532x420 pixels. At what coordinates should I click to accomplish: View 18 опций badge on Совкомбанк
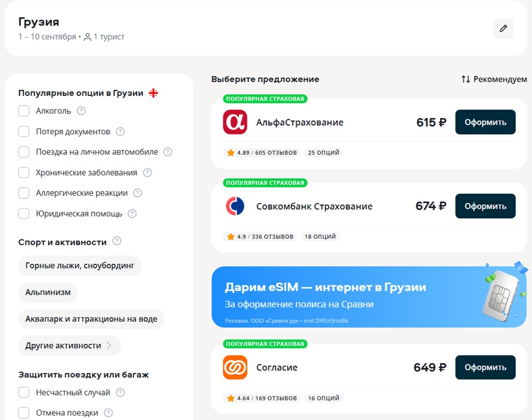click(x=320, y=237)
